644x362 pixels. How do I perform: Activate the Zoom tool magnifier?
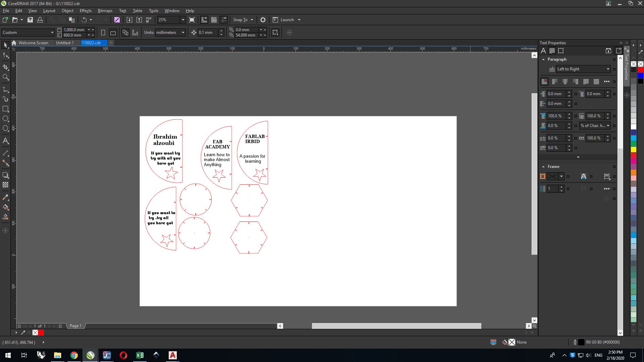[5, 77]
